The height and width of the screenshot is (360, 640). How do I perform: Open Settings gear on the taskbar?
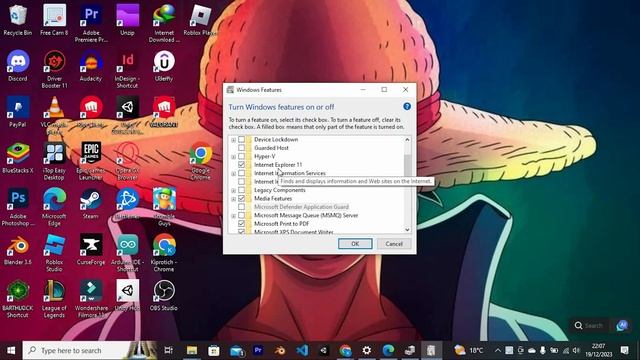pos(367,350)
